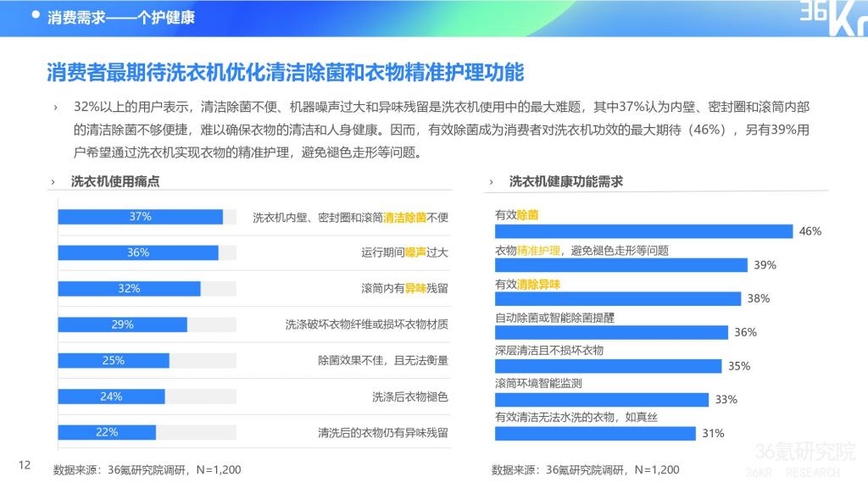Click the chevron before 洗衣机健康功能需求
Image resolution: width=868 pixels, height=488 pixels.
tap(492, 182)
